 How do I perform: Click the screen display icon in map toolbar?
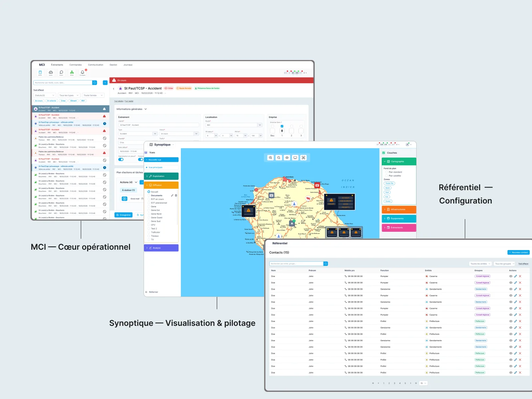(x=295, y=158)
